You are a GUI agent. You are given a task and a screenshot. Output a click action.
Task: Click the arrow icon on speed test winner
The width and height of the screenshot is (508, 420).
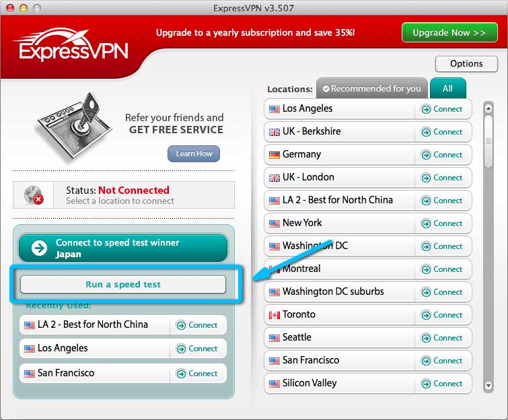tap(40, 248)
